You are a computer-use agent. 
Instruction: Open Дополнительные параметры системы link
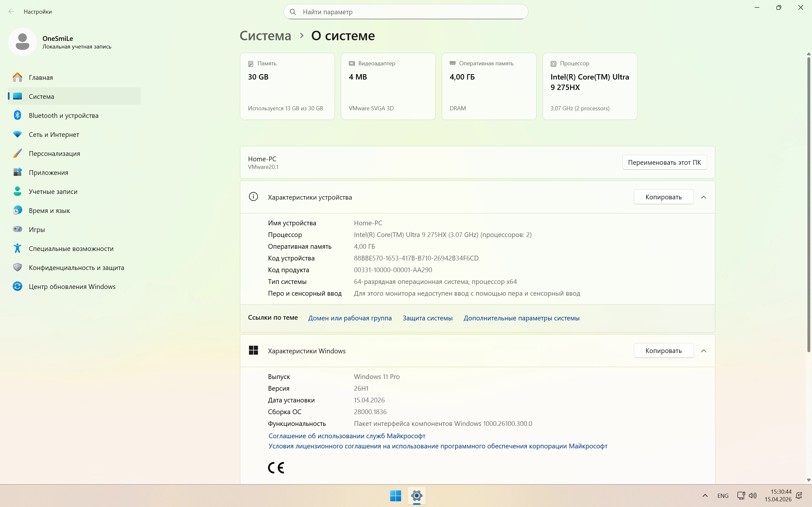pos(521,318)
